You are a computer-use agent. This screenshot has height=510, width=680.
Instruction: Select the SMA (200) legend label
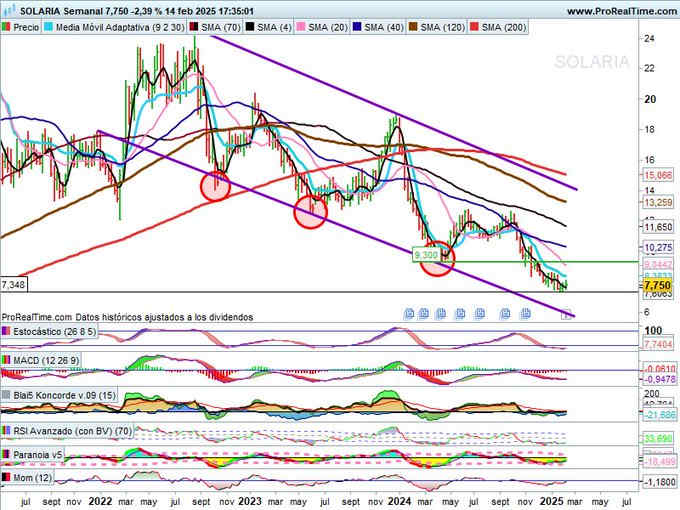point(503,27)
